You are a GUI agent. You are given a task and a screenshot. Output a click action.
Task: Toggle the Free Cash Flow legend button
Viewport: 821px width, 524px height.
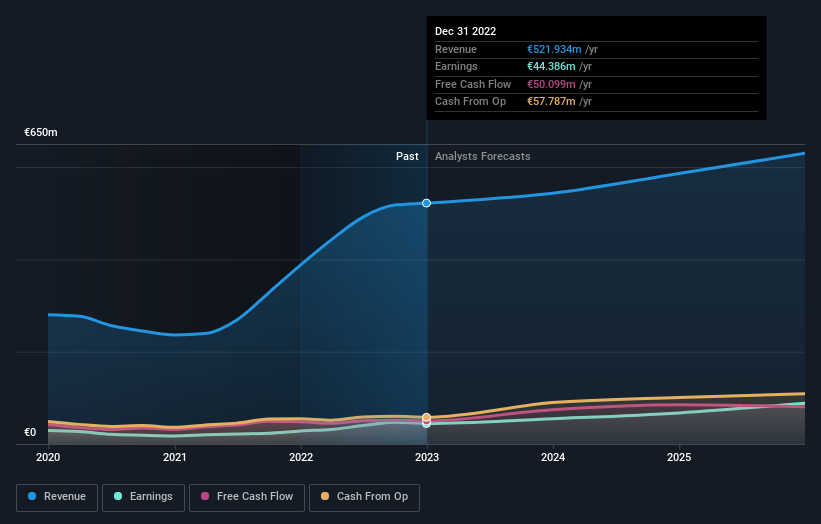[x=247, y=497]
